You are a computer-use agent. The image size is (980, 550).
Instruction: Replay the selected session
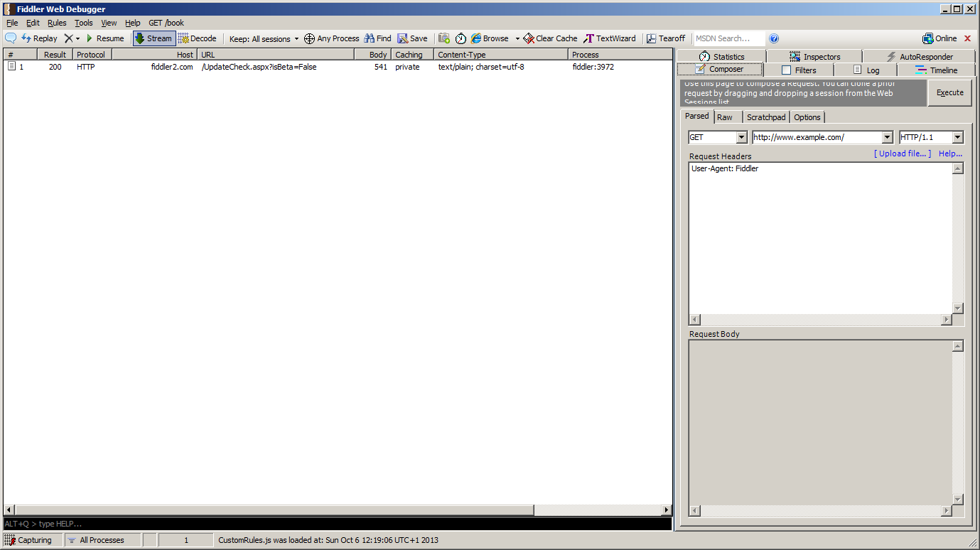(x=39, y=38)
